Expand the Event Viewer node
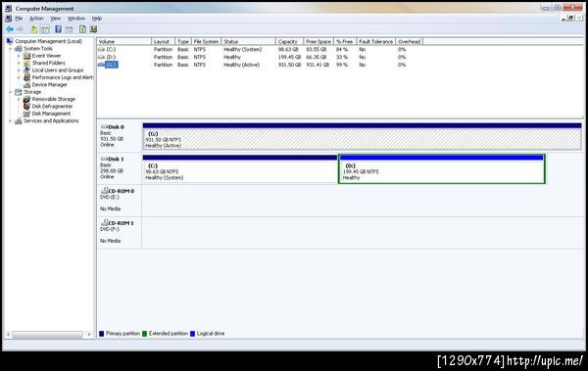The height and width of the screenshot is (371, 588). (x=19, y=56)
